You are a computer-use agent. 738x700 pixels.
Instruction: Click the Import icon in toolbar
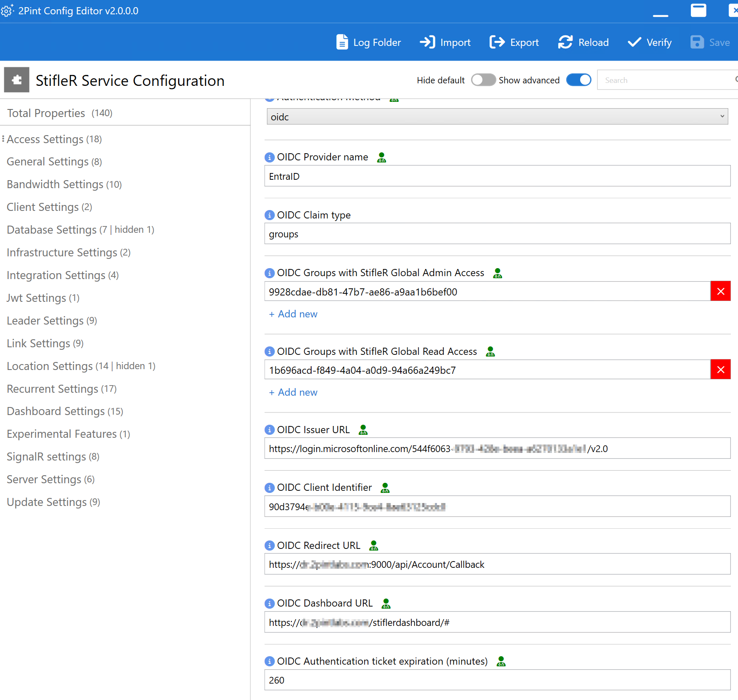pyautogui.click(x=427, y=42)
